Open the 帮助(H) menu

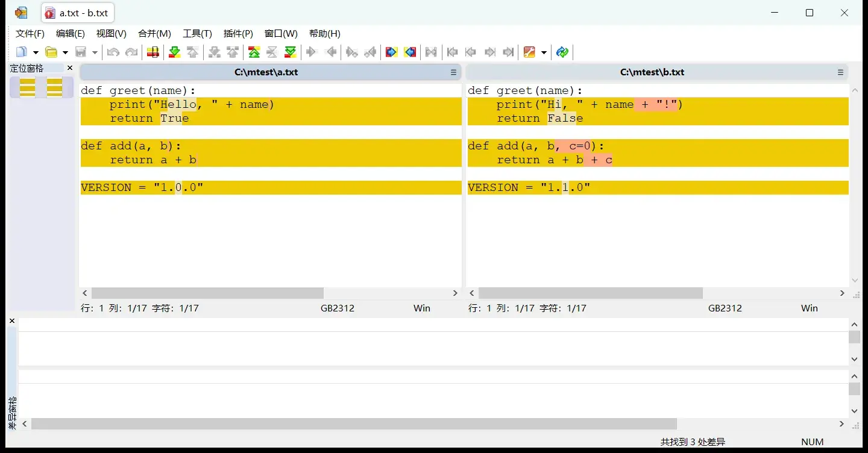pos(325,34)
